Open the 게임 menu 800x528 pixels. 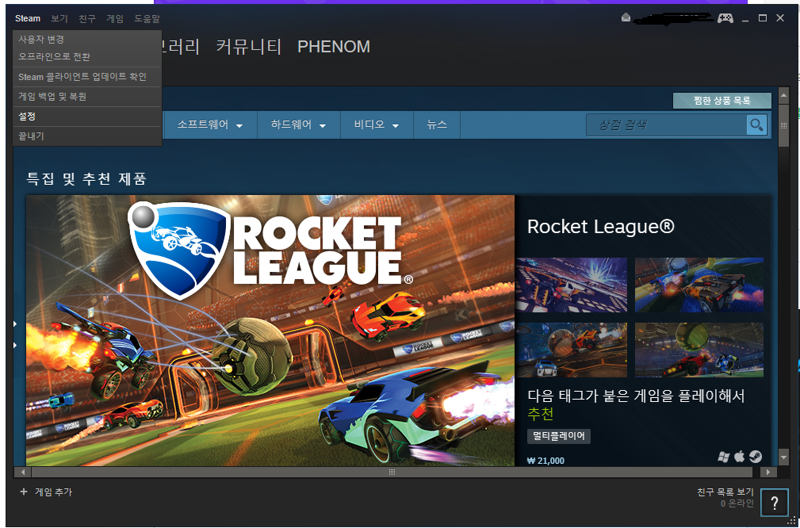115,19
